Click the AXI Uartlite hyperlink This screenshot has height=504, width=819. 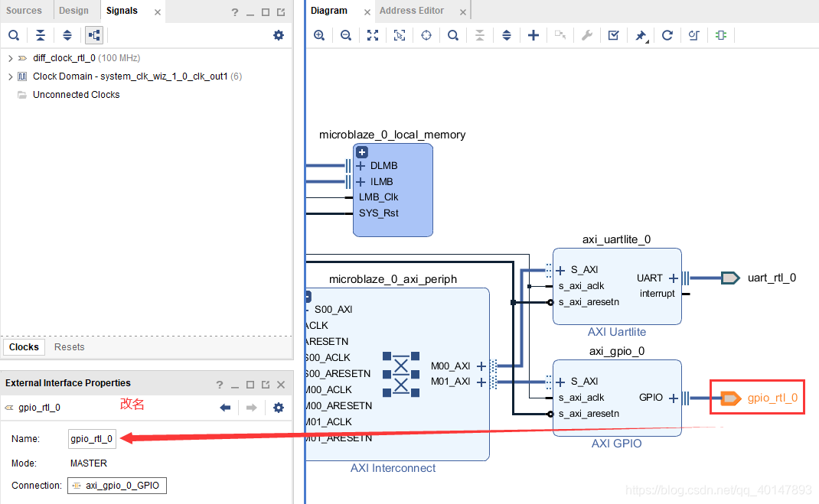[x=617, y=331]
